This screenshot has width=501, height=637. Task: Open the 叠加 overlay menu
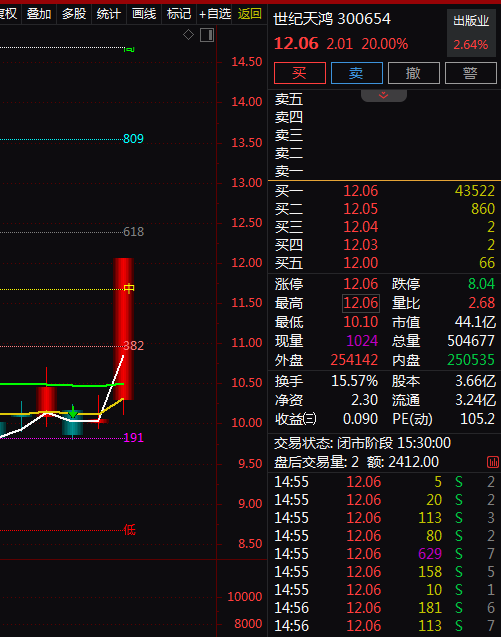39,14
